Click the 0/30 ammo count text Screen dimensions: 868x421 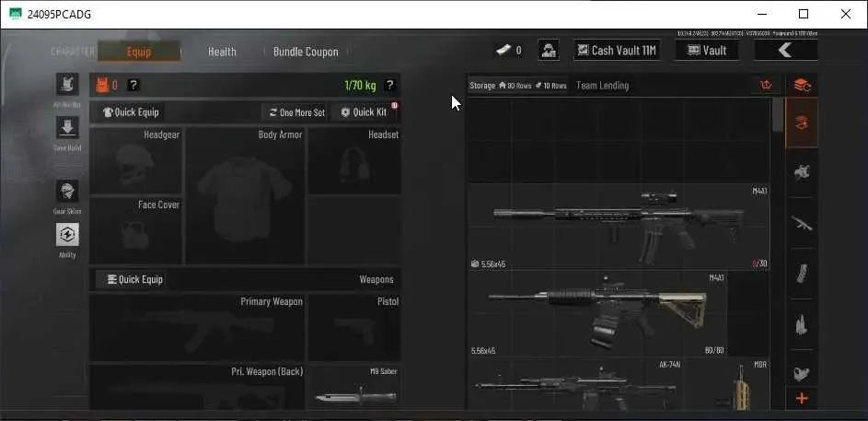pos(759,263)
